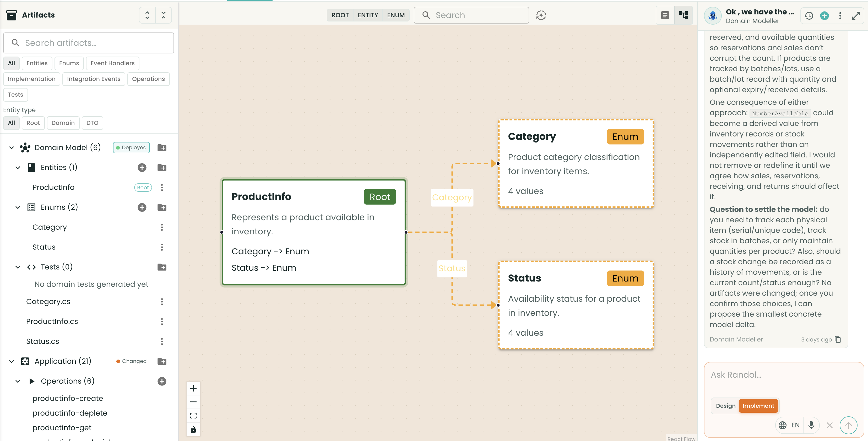
Task: Open ProductInfo entity options menu
Action: pos(162,187)
